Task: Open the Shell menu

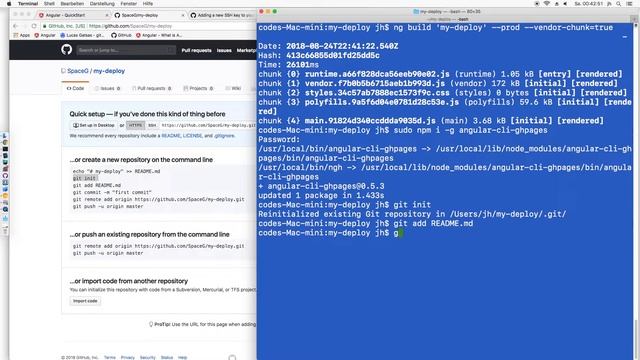Action: (49, 3)
